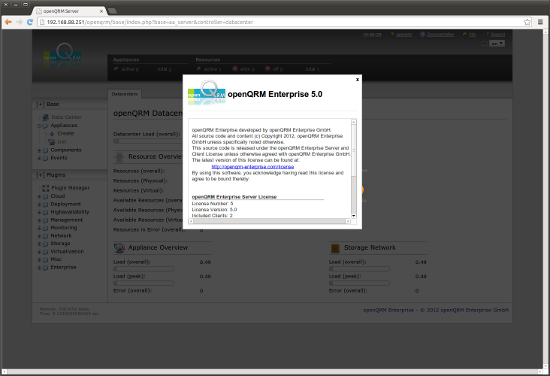Screen dimensions: 550x376
Task: Click the page horizontal scrollbar right arrow
Action: [x=540, y=371]
